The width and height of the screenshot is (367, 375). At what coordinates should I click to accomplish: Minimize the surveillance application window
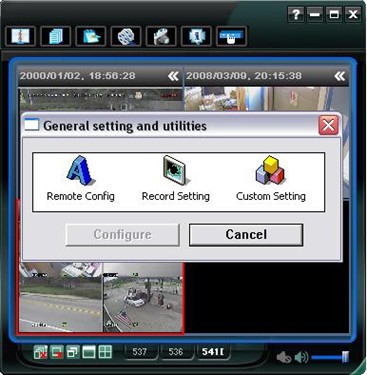(x=315, y=14)
